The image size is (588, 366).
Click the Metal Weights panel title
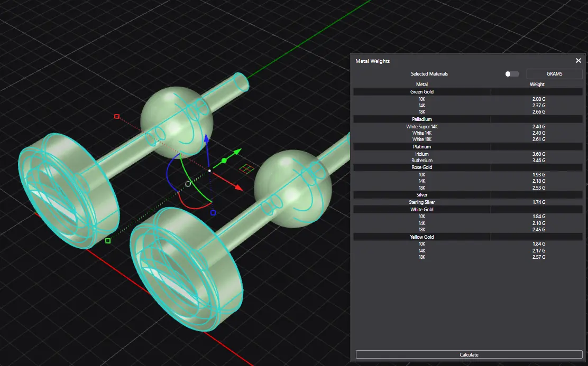point(372,61)
